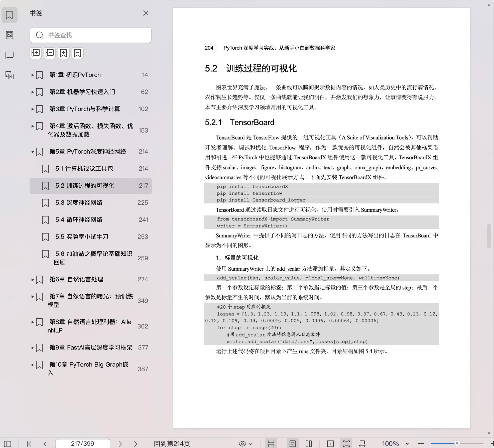The height and width of the screenshot is (448, 494).
Task: Click vertical scrollbar thumb of document
Action: 489,236
